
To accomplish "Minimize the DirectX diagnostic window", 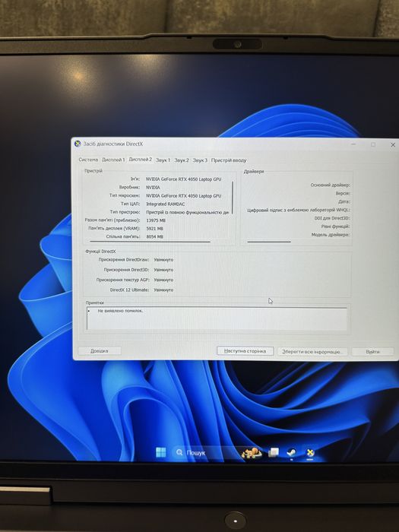I will pyautogui.click(x=353, y=144).
